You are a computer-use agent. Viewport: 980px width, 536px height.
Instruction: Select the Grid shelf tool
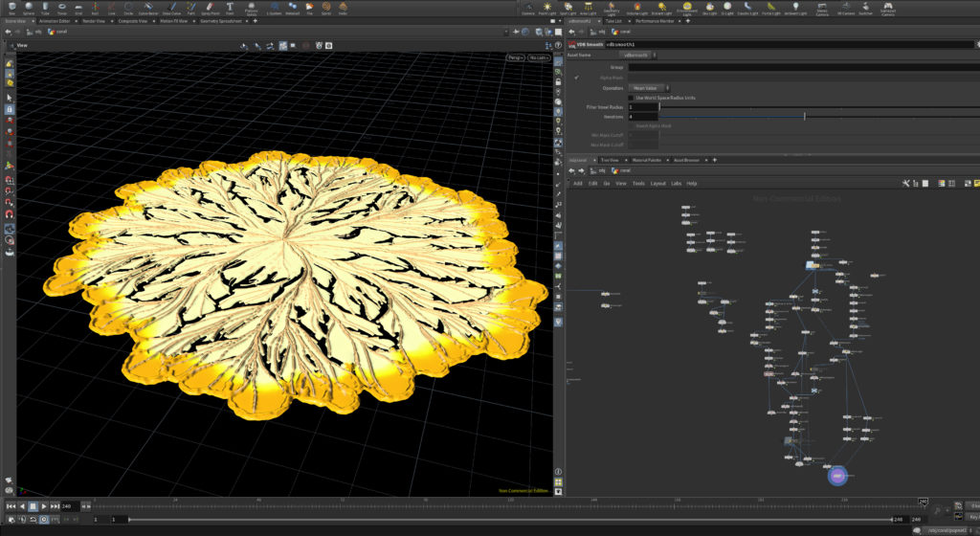[x=78, y=8]
